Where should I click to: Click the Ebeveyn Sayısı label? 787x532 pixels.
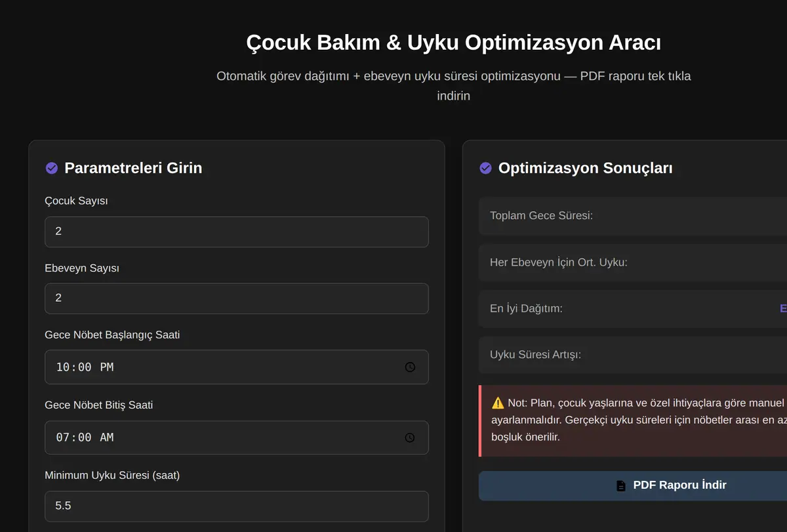point(82,268)
